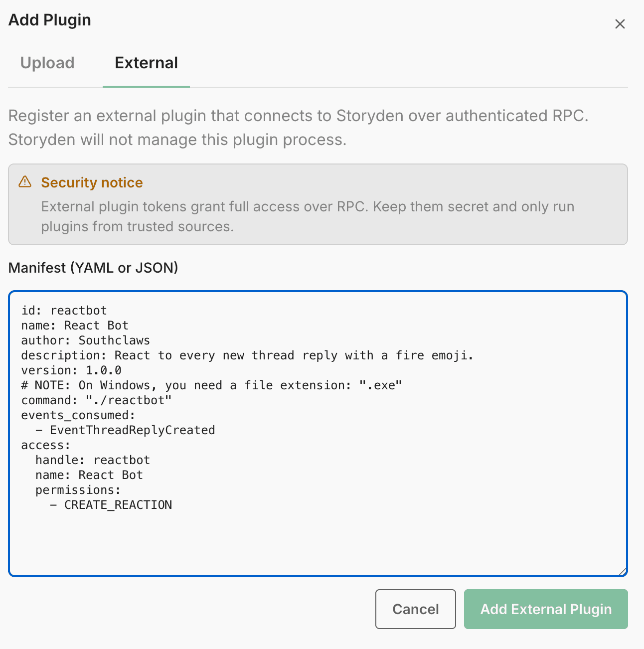Click the Security notice heading text
644x649 pixels.
click(x=92, y=182)
